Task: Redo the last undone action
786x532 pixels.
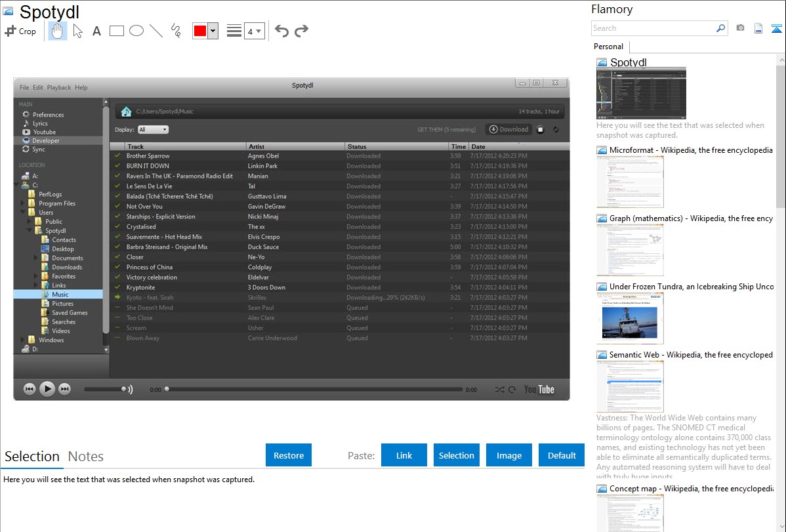Action: click(301, 31)
